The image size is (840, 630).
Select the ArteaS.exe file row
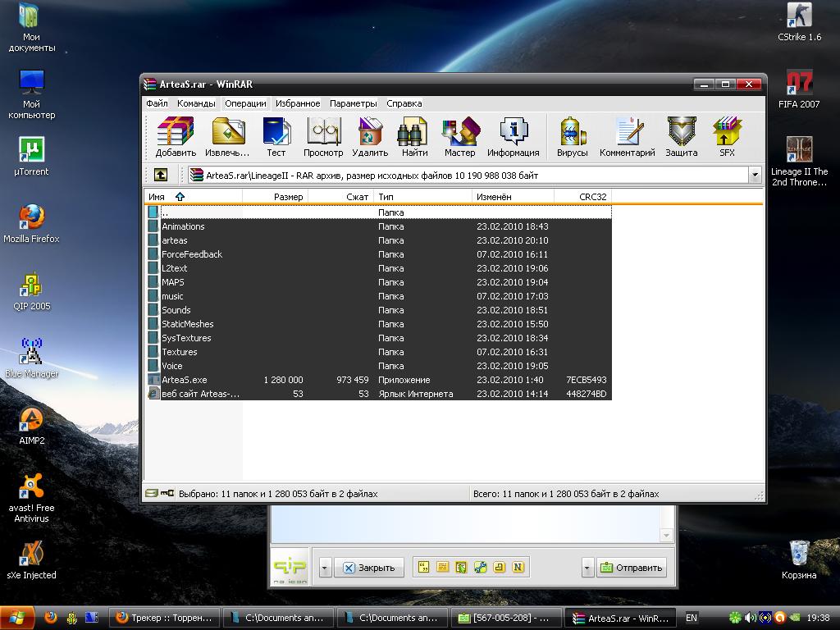click(379, 380)
